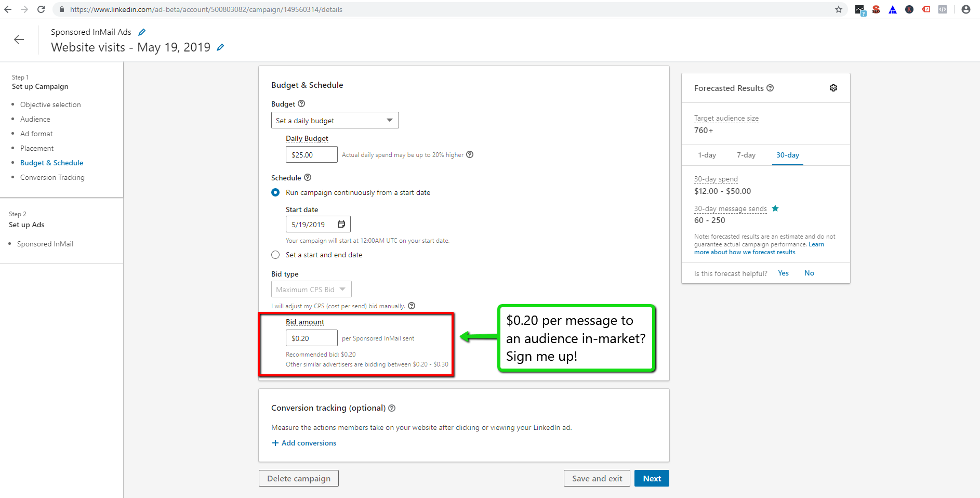Select the 'Run campaign continuously from a start date' option
The height and width of the screenshot is (498, 980).
(275, 192)
